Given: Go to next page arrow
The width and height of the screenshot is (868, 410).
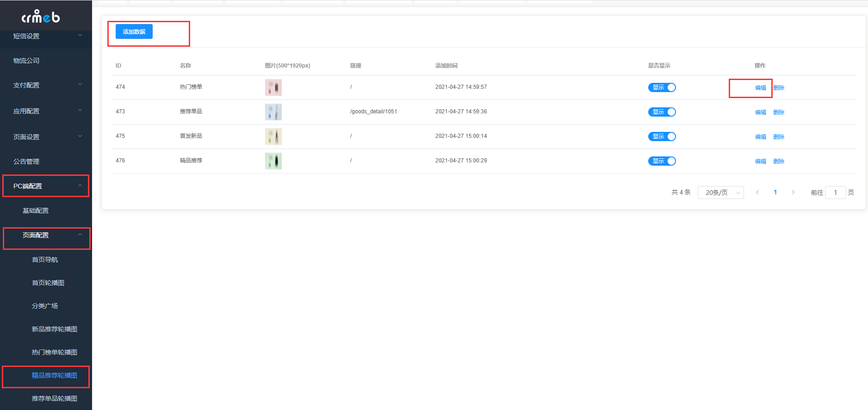Looking at the screenshot, I should (x=793, y=193).
